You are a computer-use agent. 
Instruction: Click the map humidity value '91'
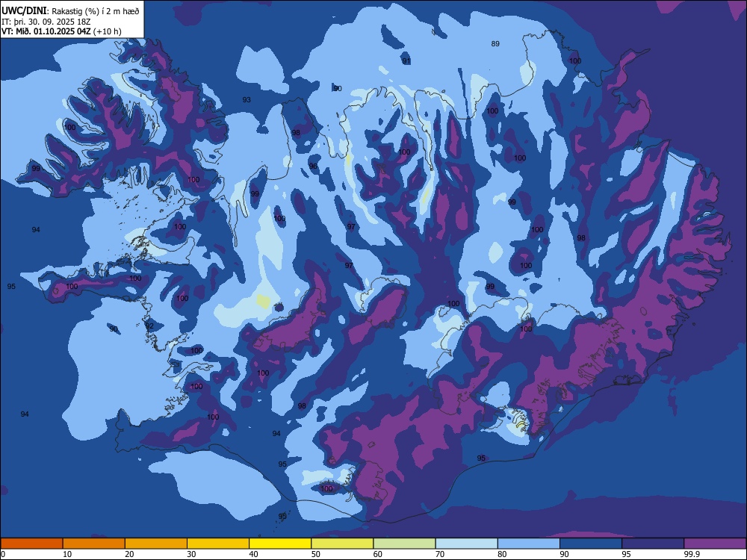pos(406,61)
